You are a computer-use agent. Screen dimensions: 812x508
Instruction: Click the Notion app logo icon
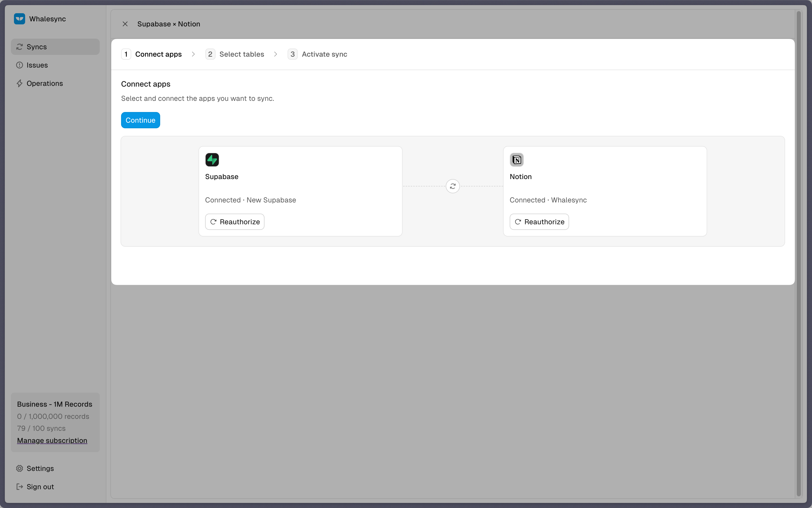pyautogui.click(x=517, y=160)
